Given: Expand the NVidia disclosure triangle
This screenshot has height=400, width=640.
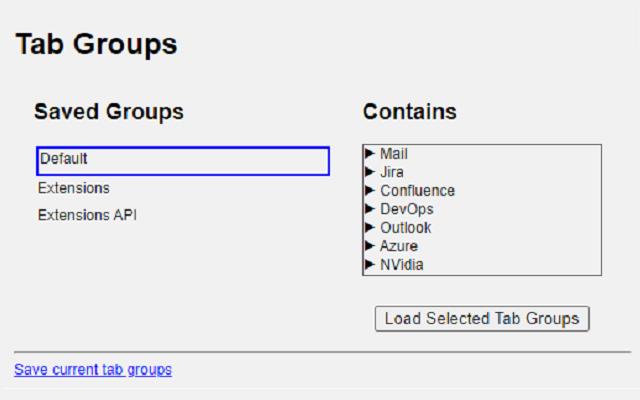Looking at the screenshot, I should coord(370,265).
